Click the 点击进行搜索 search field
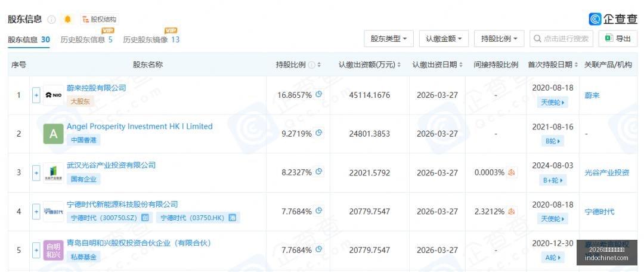Screen dimensions: 644x272 tap(561, 39)
